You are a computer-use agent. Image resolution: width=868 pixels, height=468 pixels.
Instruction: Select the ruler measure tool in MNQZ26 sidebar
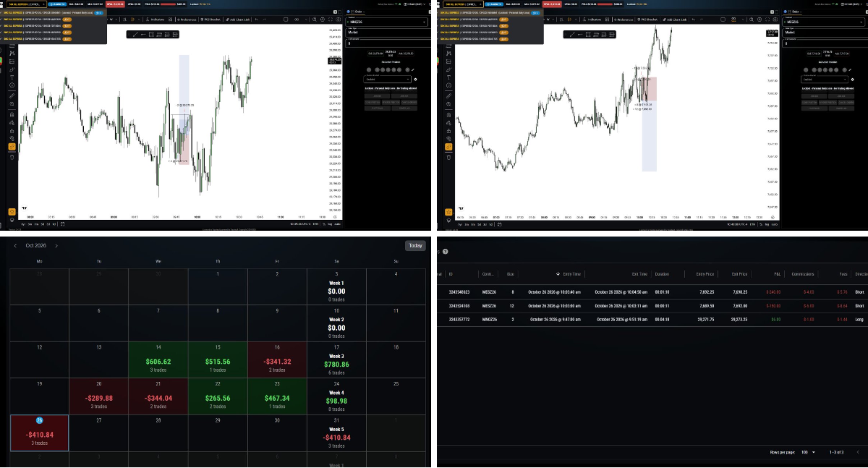(x=12, y=96)
